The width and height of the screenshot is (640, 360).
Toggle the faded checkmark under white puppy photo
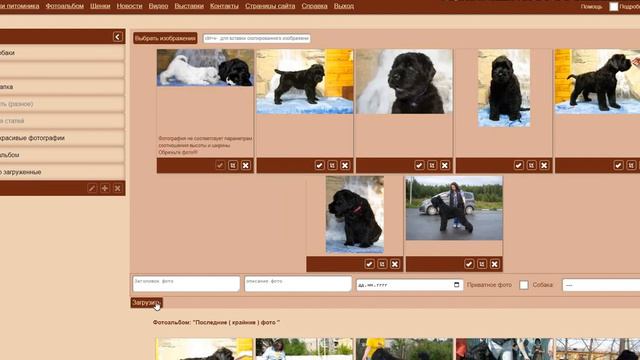coord(220,165)
